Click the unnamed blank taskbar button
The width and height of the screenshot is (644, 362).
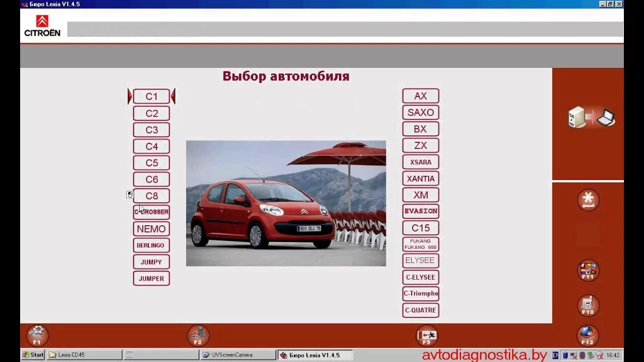161,355
